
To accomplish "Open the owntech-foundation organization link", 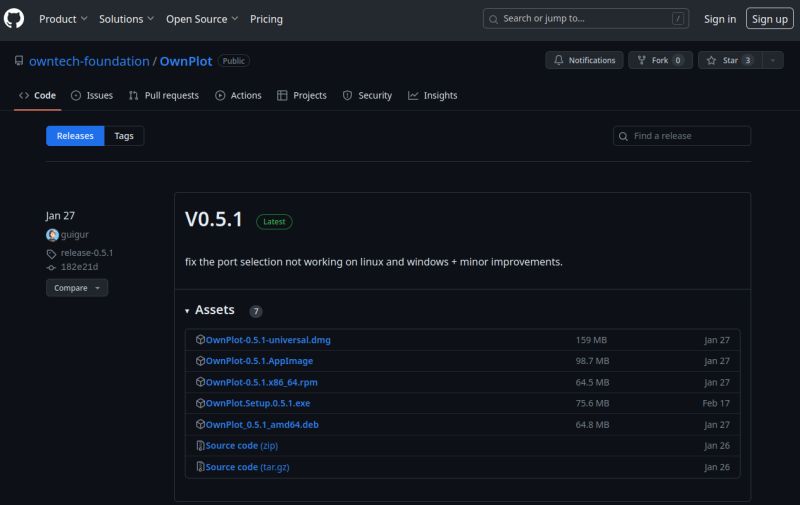I will 89,61.
